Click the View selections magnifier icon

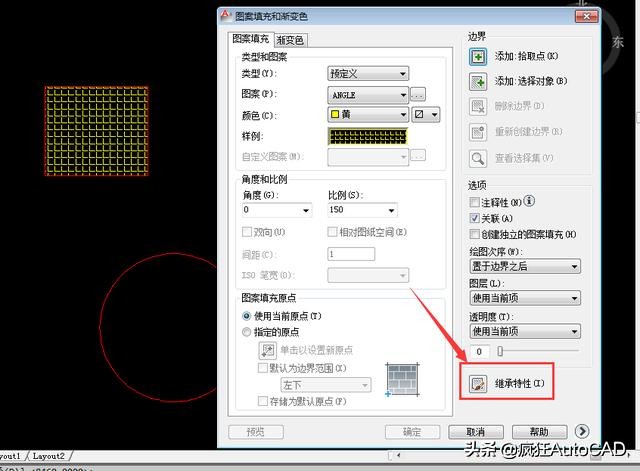pos(478,158)
